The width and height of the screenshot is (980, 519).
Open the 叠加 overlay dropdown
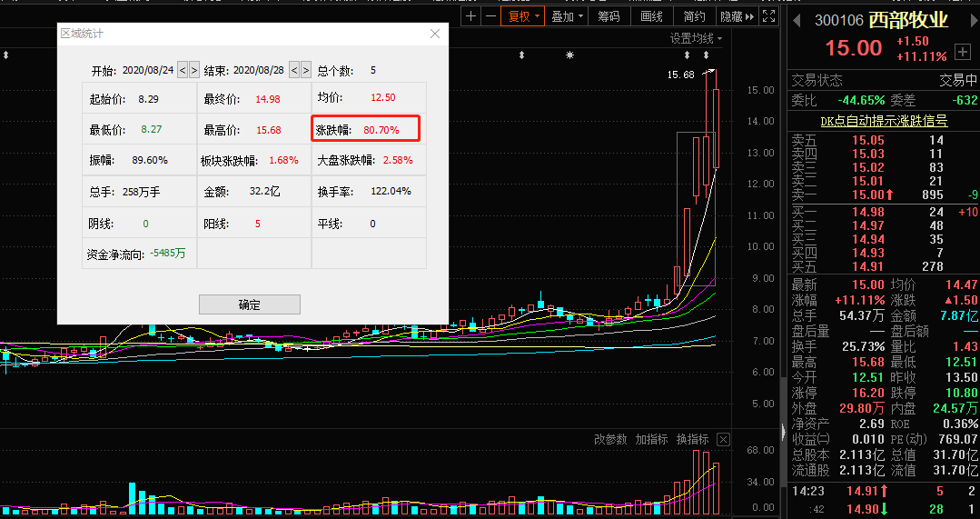click(x=567, y=16)
